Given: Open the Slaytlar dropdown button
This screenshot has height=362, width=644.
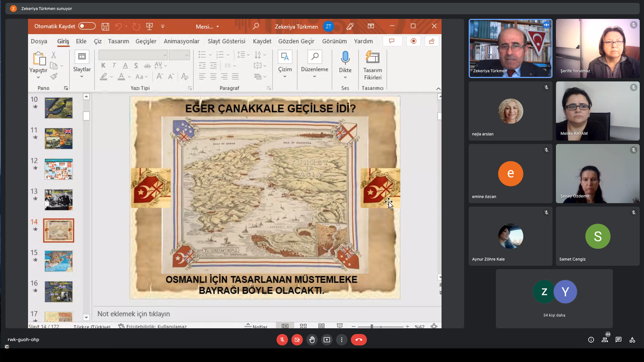Looking at the screenshot, I should (82, 65).
